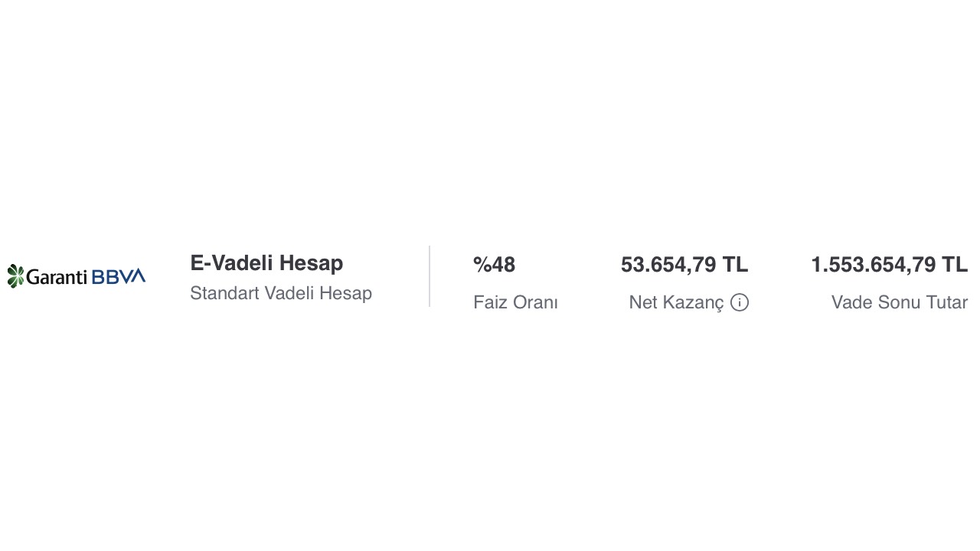This screenshot has width=980, height=551.
Task: Select the Standart Vadeli Hesap subtitle
Action: tap(281, 293)
